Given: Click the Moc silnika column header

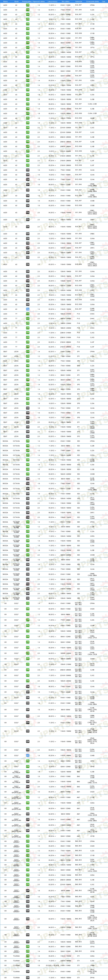Looking at the screenshot, I should click(x=66, y=2).
